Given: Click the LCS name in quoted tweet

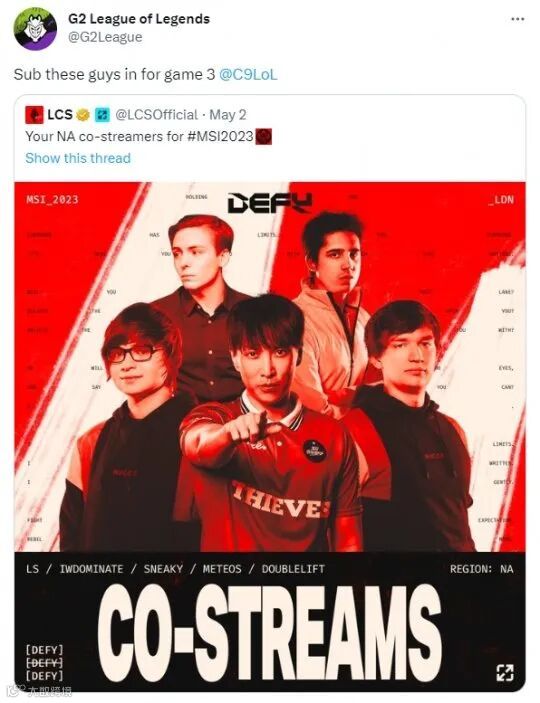Looking at the screenshot, I should 60,115.
